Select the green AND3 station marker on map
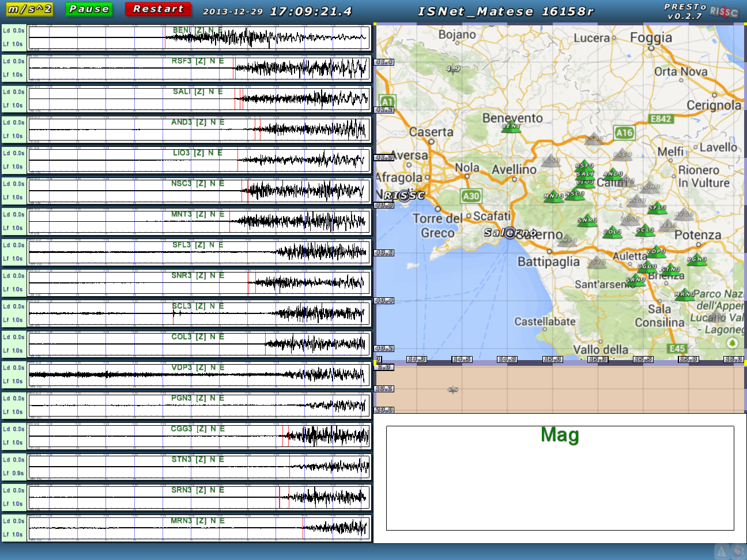Screen dimensions: 747x560 pyautogui.click(x=613, y=174)
